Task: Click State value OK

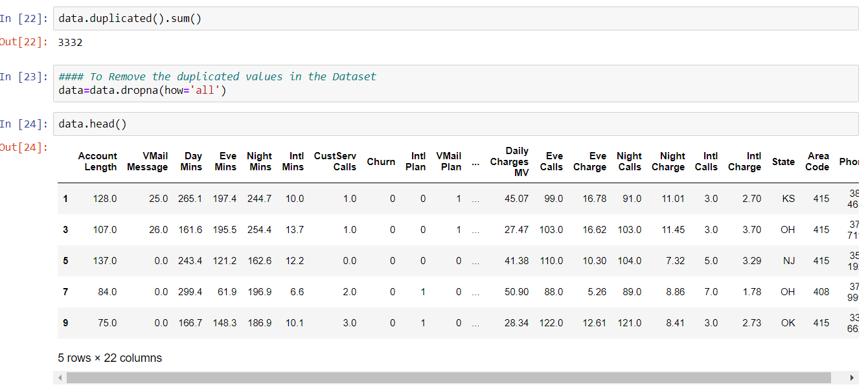Action: pos(788,323)
